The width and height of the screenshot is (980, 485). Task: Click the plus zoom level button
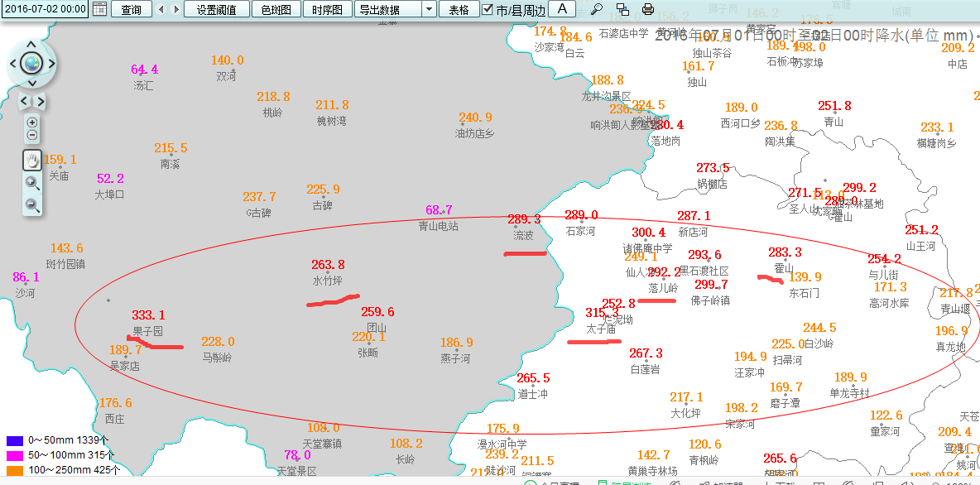[32, 122]
